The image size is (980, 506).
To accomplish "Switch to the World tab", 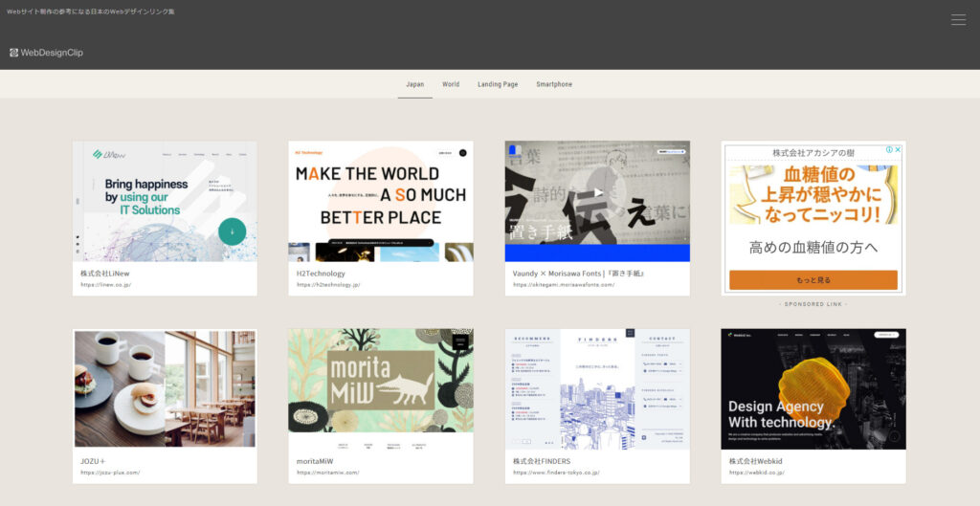I will pos(451,84).
